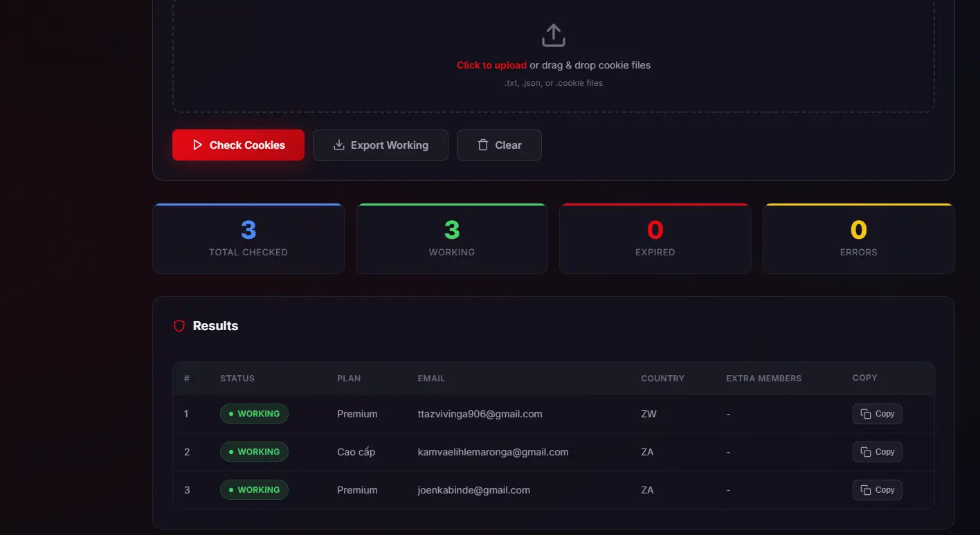Viewport: 980px width, 535px height.
Task: Click the Results section heading
Action: coord(215,326)
